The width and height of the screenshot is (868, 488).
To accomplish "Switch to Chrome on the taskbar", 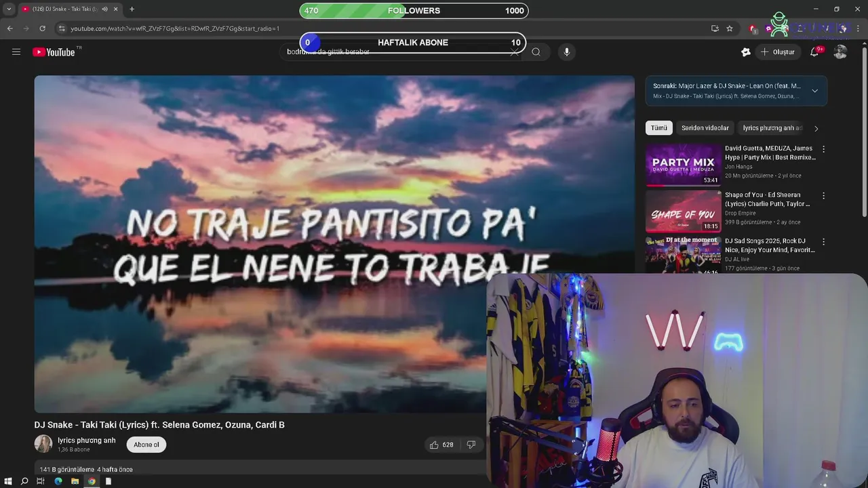I will [x=92, y=481].
